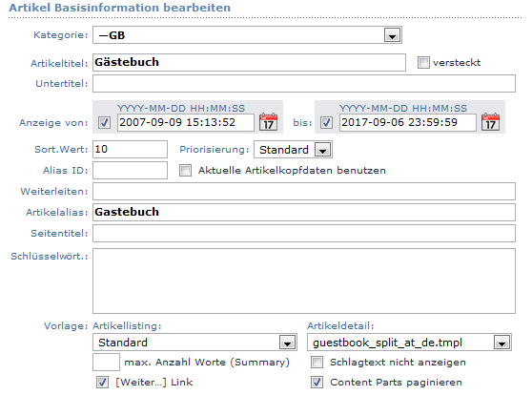Image resolution: width=532 pixels, height=395 pixels.
Task: Focus the empty Untertitel field
Action: point(304,84)
